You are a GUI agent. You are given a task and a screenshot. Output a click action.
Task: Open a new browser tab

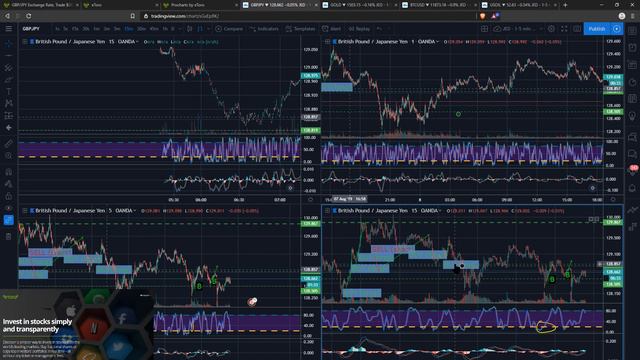(565, 5)
